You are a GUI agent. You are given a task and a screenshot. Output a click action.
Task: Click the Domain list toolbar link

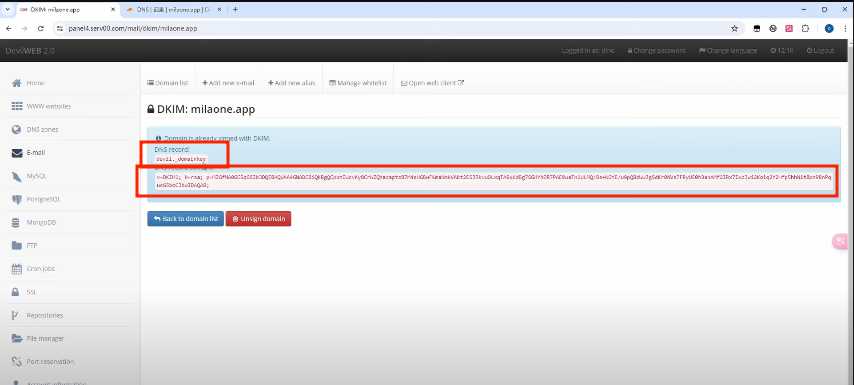point(168,83)
